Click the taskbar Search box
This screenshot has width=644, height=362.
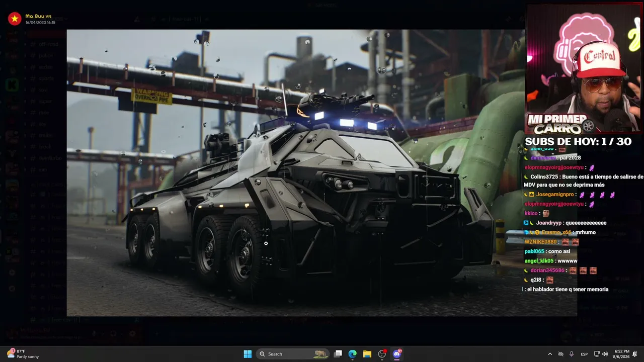[292, 354]
